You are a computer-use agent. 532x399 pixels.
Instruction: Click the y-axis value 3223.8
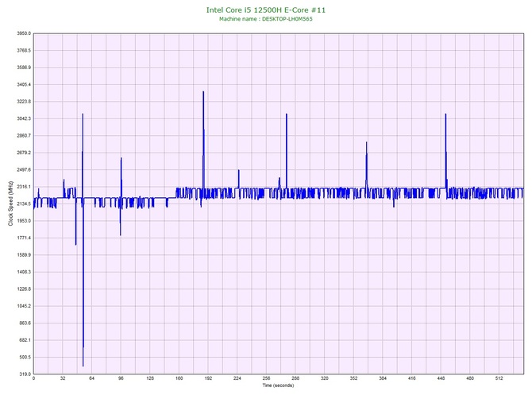(x=24, y=102)
